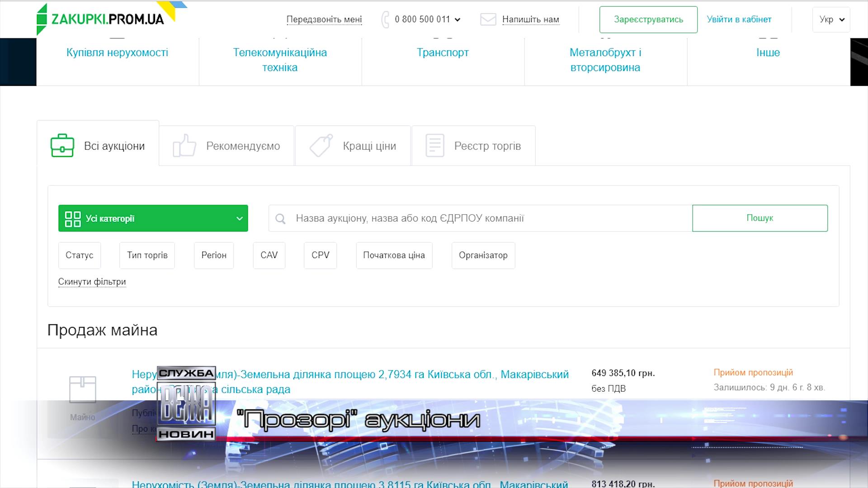
Task: Open the Усі категорії dropdown
Action: (153, 218)
